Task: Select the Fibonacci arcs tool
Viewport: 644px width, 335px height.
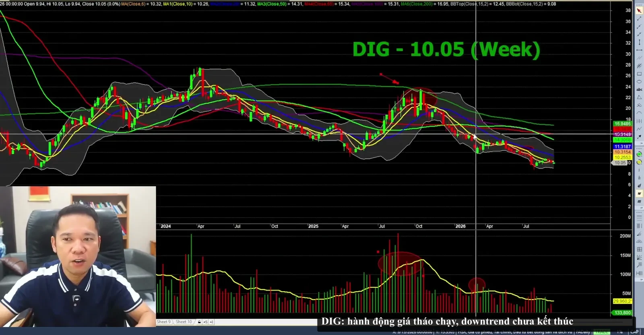Action: 639,242
